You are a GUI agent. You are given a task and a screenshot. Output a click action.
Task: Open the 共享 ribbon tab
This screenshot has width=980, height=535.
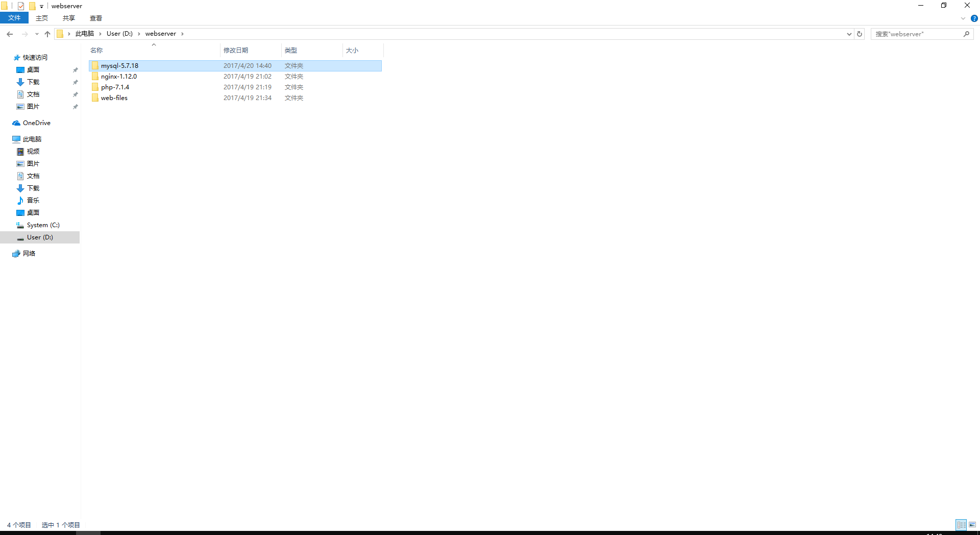point(69,18)
